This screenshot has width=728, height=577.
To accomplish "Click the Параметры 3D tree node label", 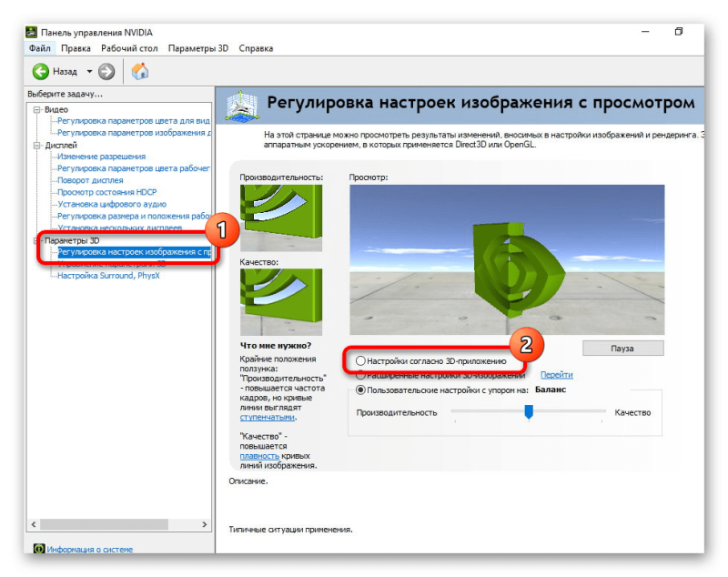I will point(72,240).
